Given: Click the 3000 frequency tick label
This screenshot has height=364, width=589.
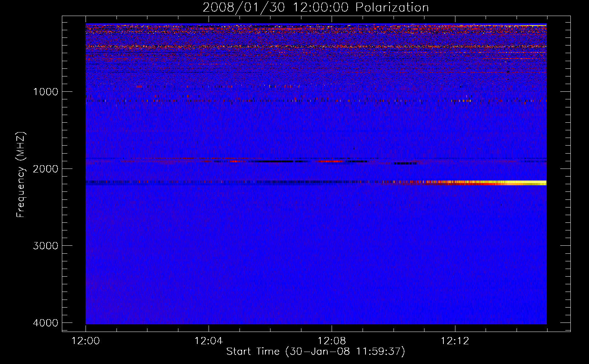Looking at the screenshot, I should pyautogui.click(x=46, y=246).
